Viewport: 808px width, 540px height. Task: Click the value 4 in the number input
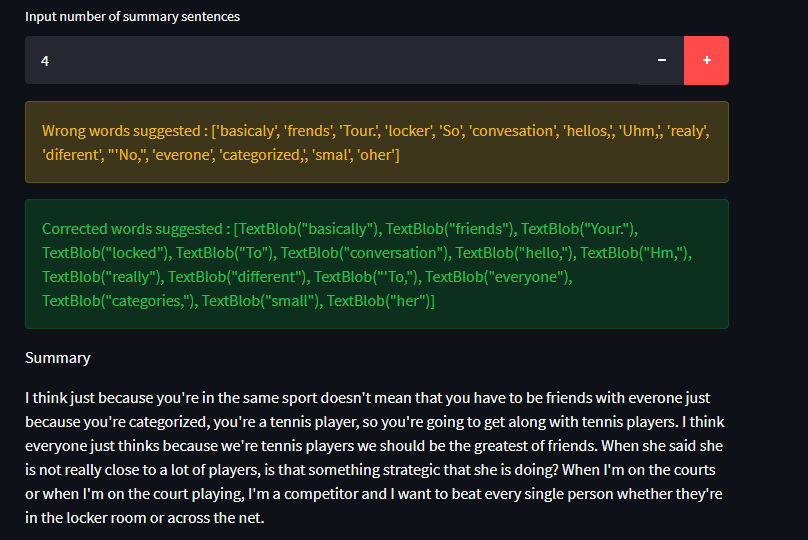pyautogui.click(x=45, y=61)
